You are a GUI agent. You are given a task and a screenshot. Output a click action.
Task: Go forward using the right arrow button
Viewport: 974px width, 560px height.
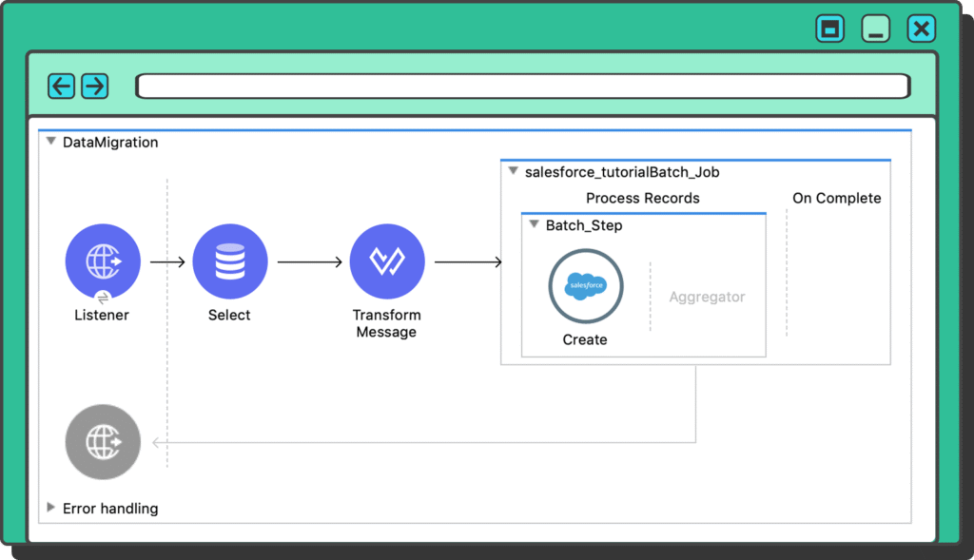point(94,87)
